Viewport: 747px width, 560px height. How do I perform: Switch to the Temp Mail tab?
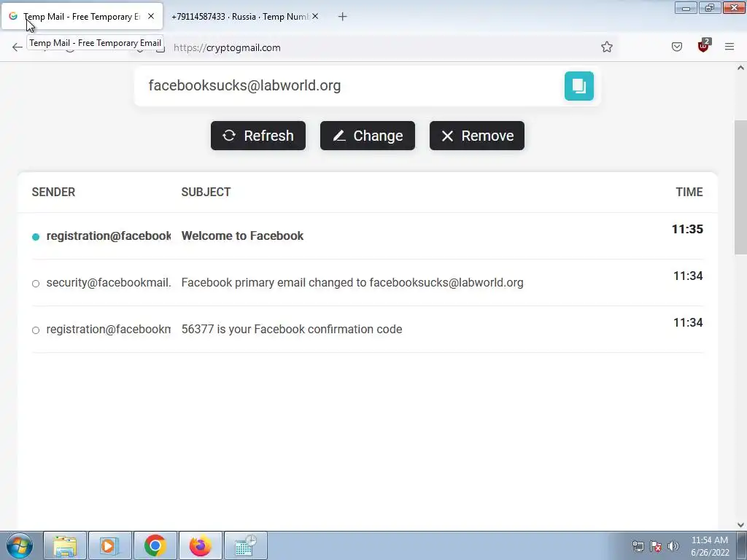click(x=82, y=17)
